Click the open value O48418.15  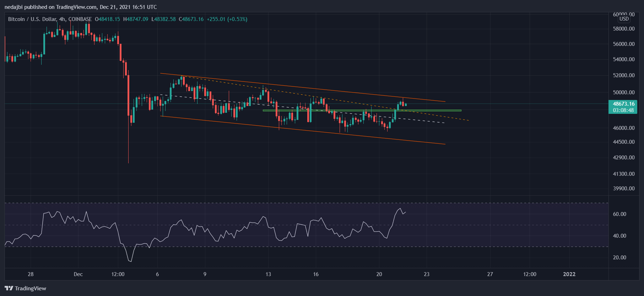click(x=108, y=19)
